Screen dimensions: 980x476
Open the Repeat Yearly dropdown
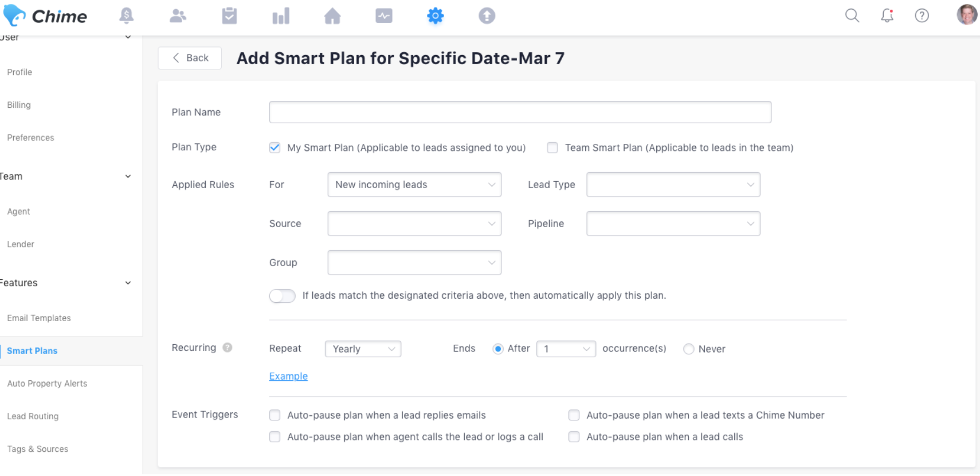363,349
